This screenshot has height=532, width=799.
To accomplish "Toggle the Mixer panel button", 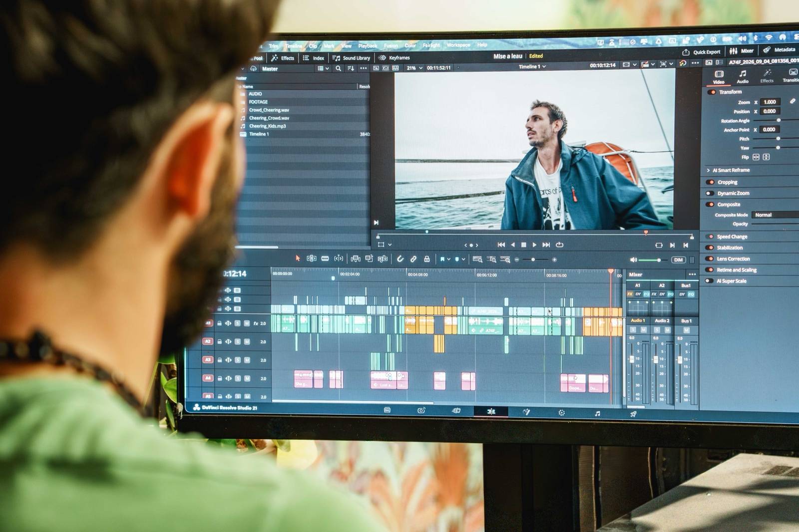I will tap(742, 51).
